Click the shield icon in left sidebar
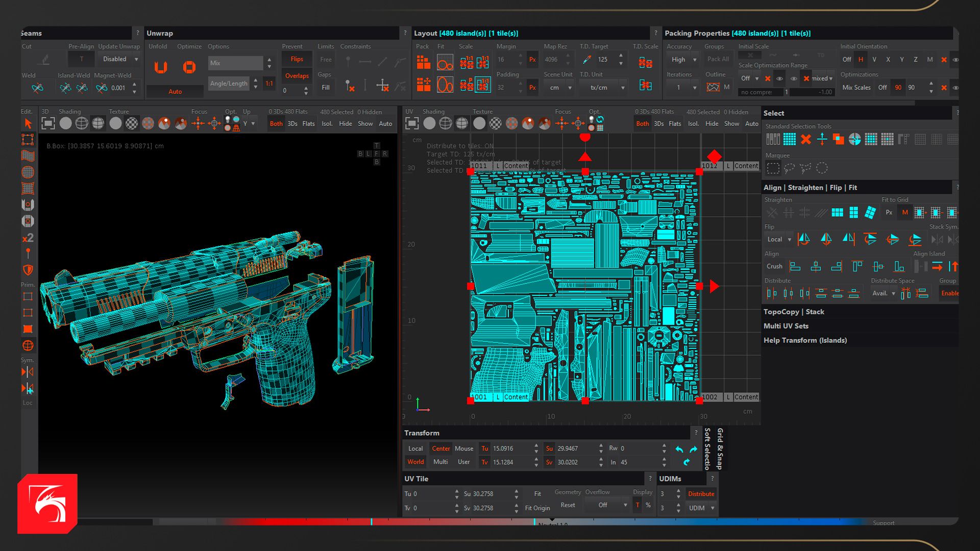The height and width of the screenshot is (551, 980). tap(28, 270)
